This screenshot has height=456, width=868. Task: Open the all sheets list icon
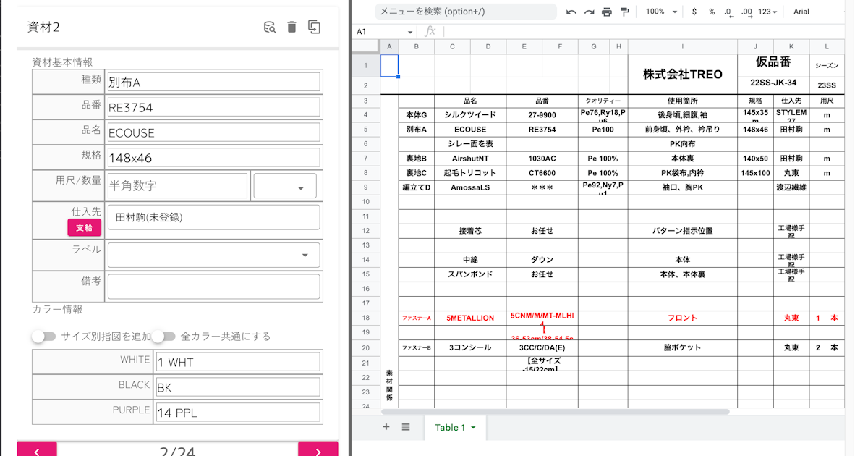click(x=406, y=427)
